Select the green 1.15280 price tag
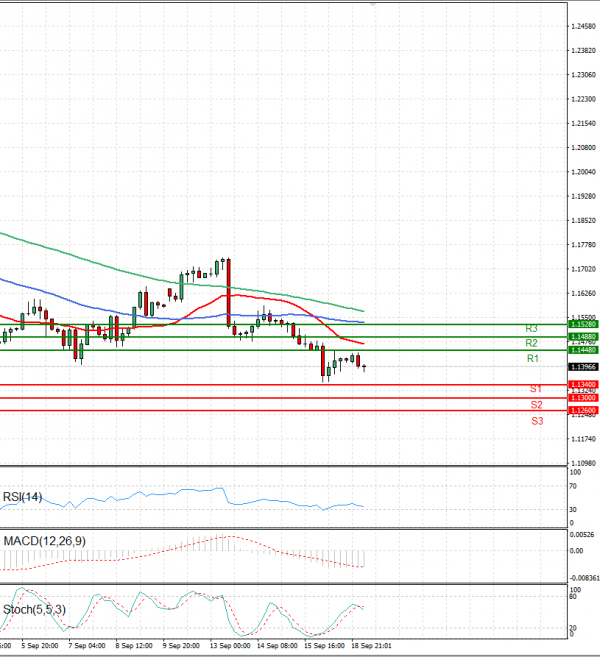This screenshot has width=600, height=657. (583, 324)
